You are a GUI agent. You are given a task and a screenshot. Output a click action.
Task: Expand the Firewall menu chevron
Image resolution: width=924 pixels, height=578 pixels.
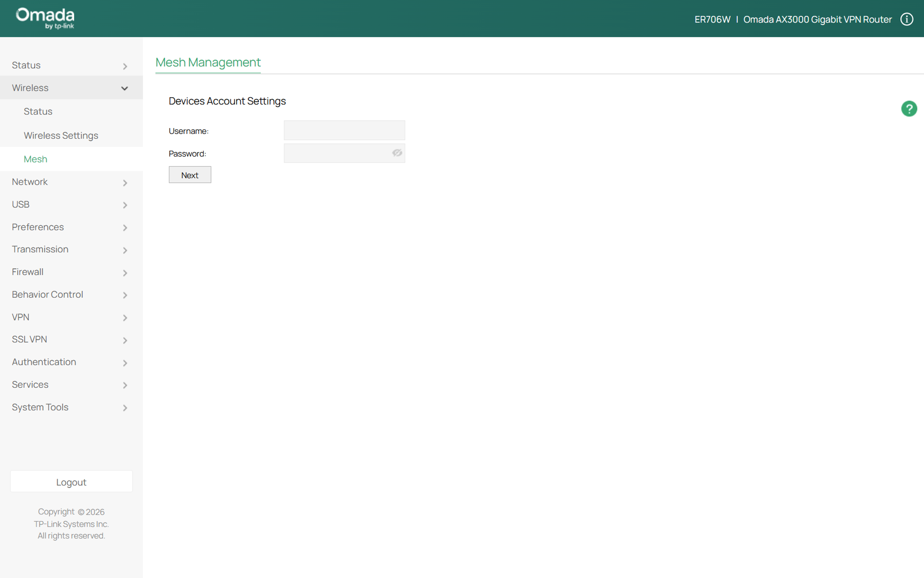pyautogui.click(x=125, y=273)
